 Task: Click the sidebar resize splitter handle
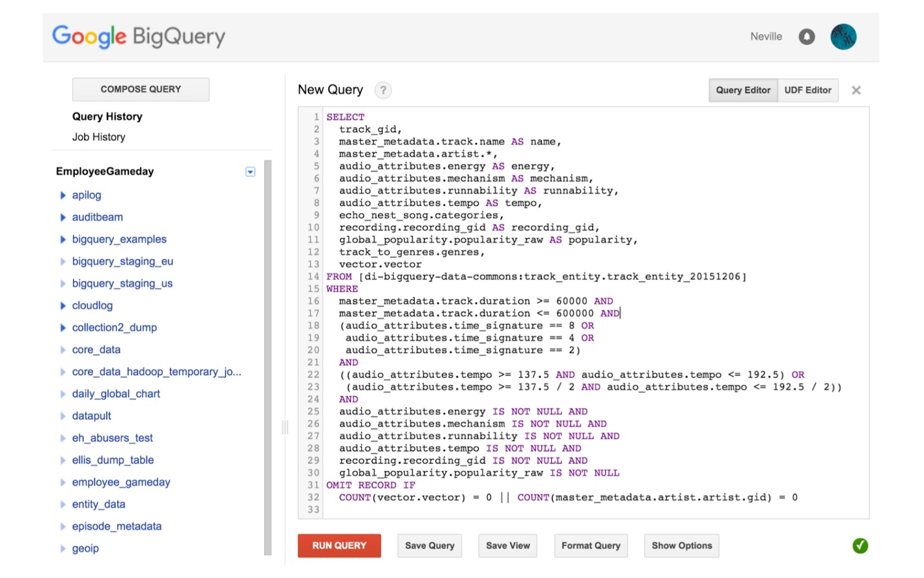point(285,427)
